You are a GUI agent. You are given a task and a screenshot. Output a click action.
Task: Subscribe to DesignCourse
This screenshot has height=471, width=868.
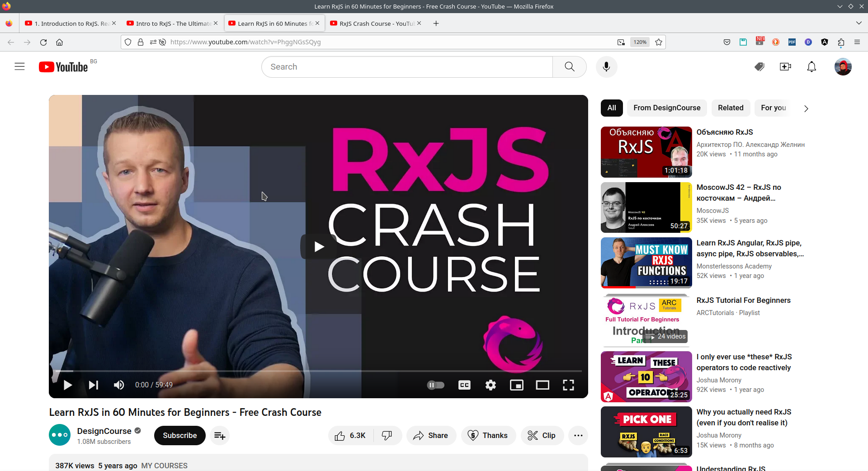click(180, 435)
